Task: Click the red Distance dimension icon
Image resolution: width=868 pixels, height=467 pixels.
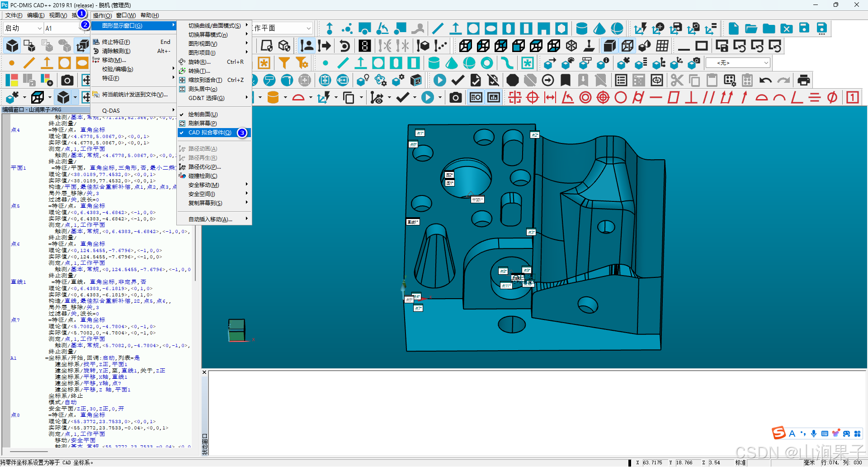Action: 550,97
